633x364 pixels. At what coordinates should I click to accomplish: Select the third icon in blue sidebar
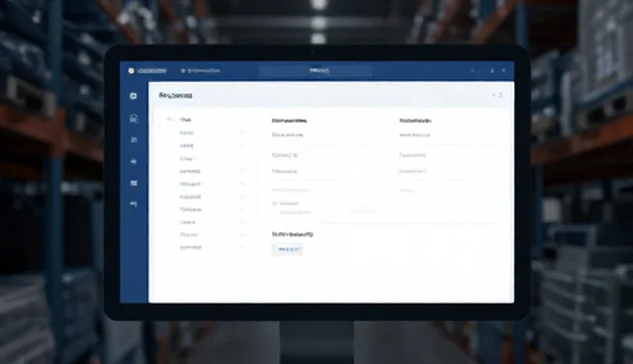135,139
